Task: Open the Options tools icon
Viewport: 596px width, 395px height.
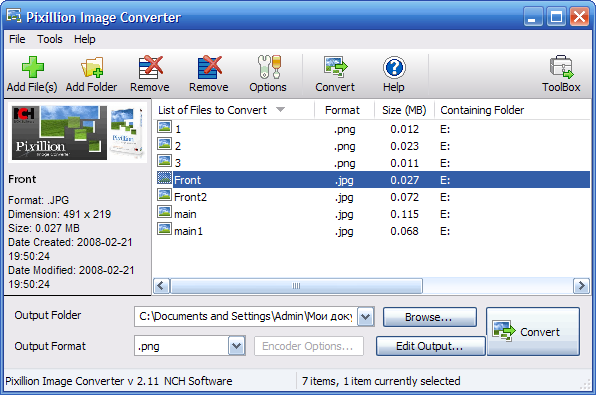Action: [269, 67]
